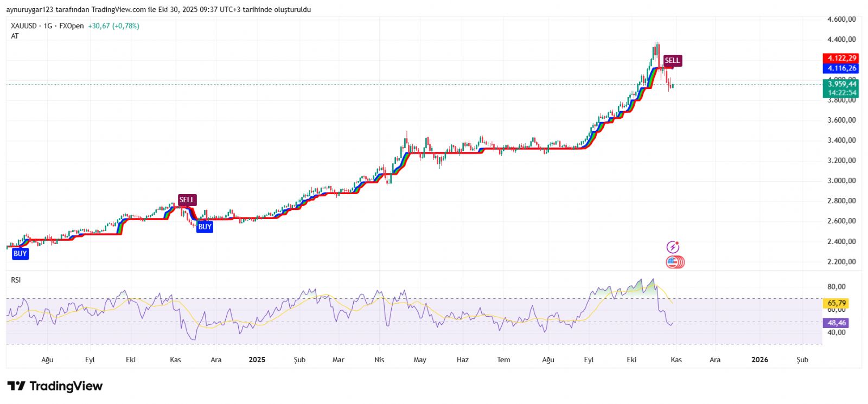Click the XAUUSD symbol title
This screenshot has width=868, height=404.
[24, 26]
